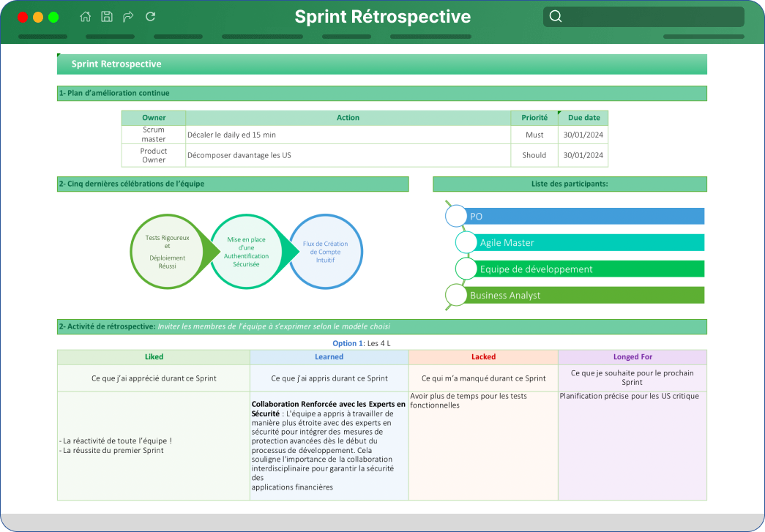
Task: Select 'La réactivité de toute l'équipe' line
Action: (116, 441)
